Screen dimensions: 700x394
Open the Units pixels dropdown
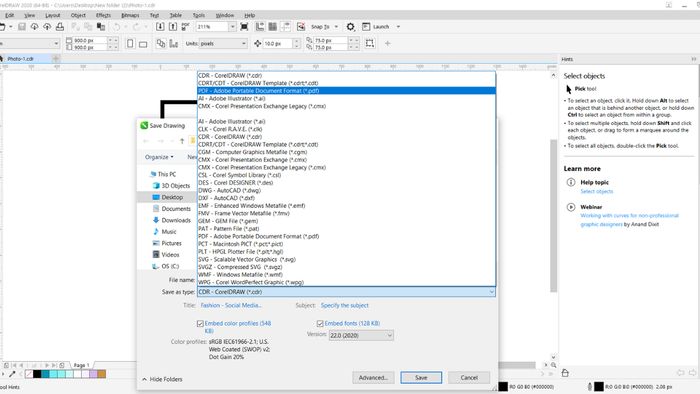[x=222, y=43]
